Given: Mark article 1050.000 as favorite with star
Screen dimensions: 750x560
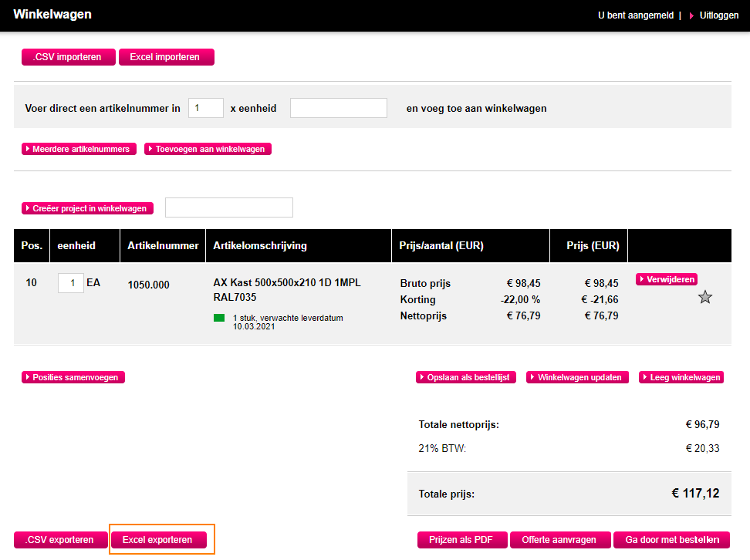Looking at the screenshot, I should tap(705, 298).
